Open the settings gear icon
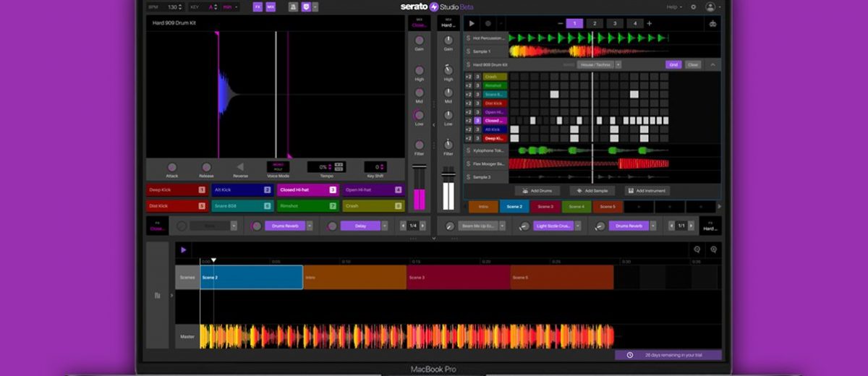The width and height of the screenshot is (868, 376). (694, 7)
